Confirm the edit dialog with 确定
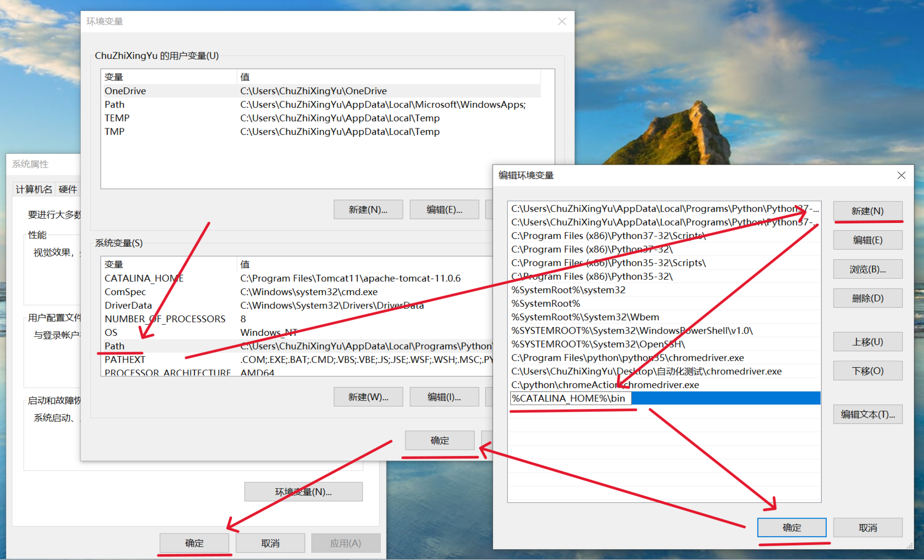The width and height of the screenshot is (924, 560). [791, 527]
